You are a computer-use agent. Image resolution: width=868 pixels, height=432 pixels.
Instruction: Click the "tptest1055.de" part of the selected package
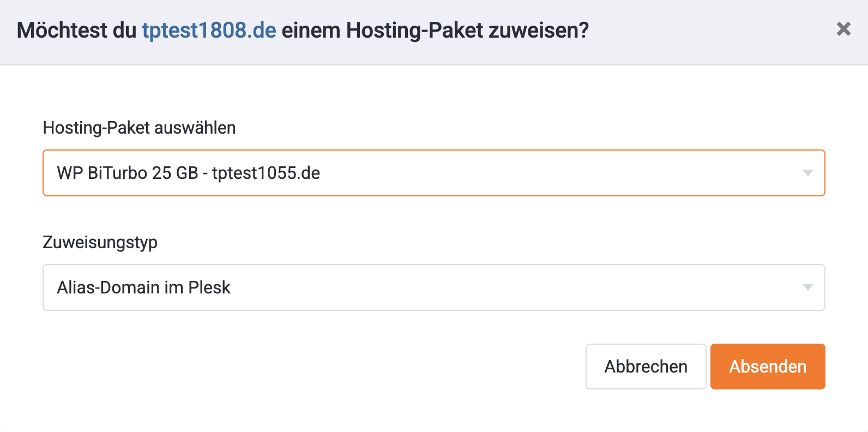[266, 173]
